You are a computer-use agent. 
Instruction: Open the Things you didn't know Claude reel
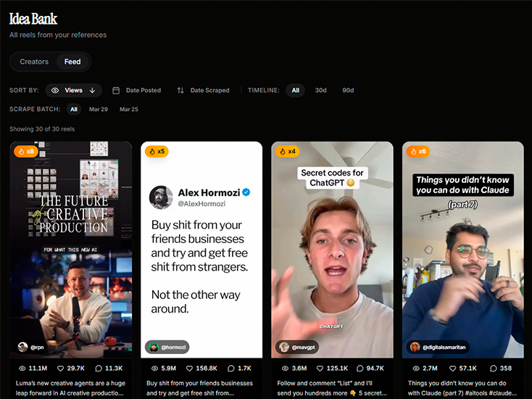[463, 250]
